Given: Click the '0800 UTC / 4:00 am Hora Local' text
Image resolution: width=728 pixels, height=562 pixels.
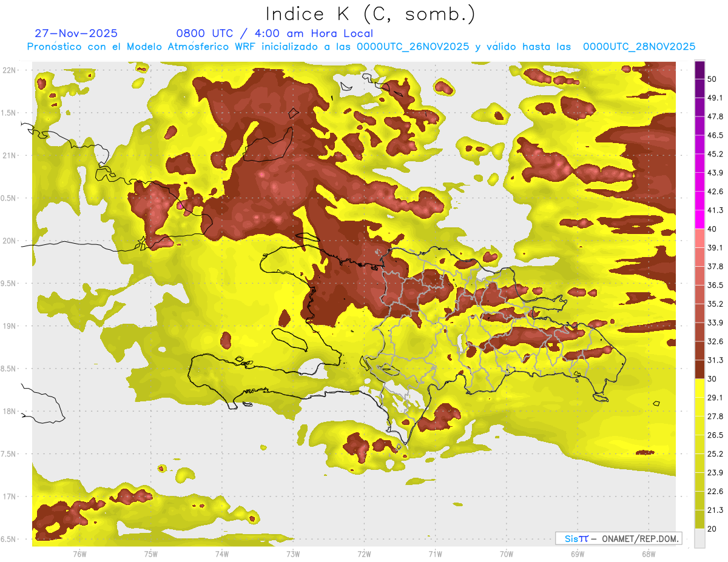Looking at the screenshot, I should (275, 33).
